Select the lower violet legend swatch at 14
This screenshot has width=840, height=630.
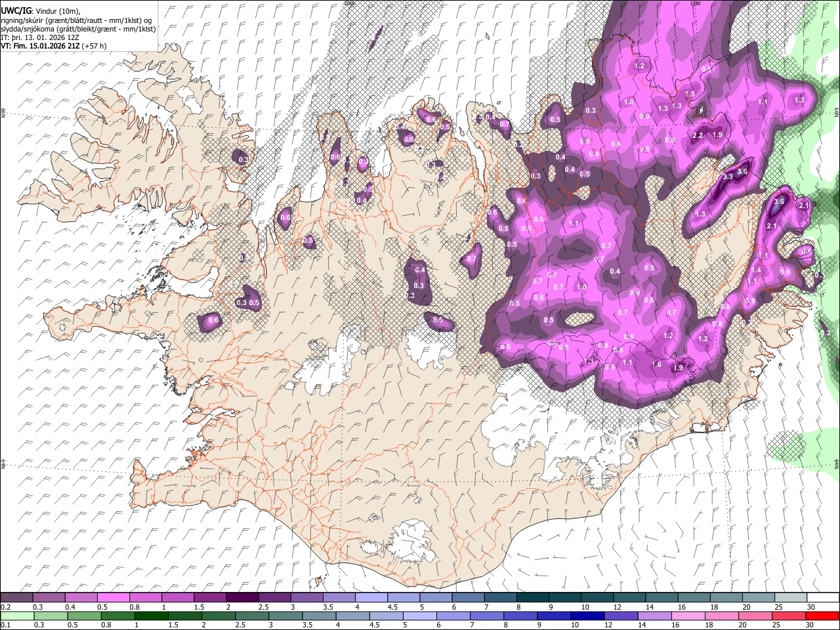click(654, 616)
